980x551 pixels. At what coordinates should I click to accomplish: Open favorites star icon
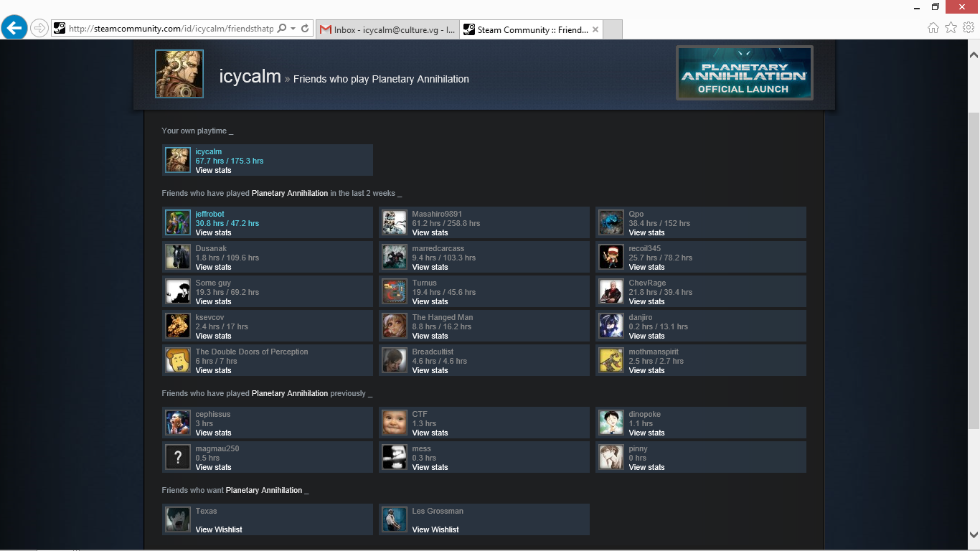tap(951, 28)
